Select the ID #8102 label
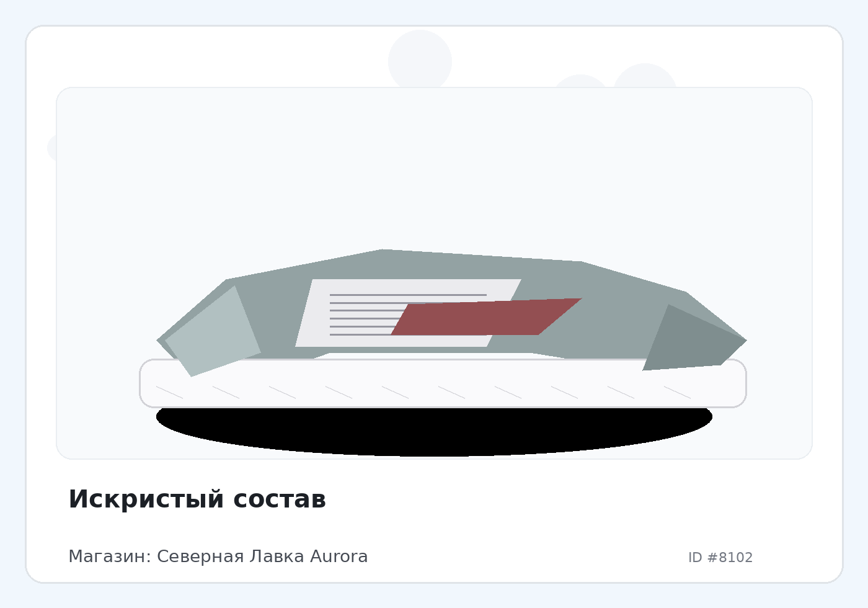The image size is (868, 608). pos(720,557)
